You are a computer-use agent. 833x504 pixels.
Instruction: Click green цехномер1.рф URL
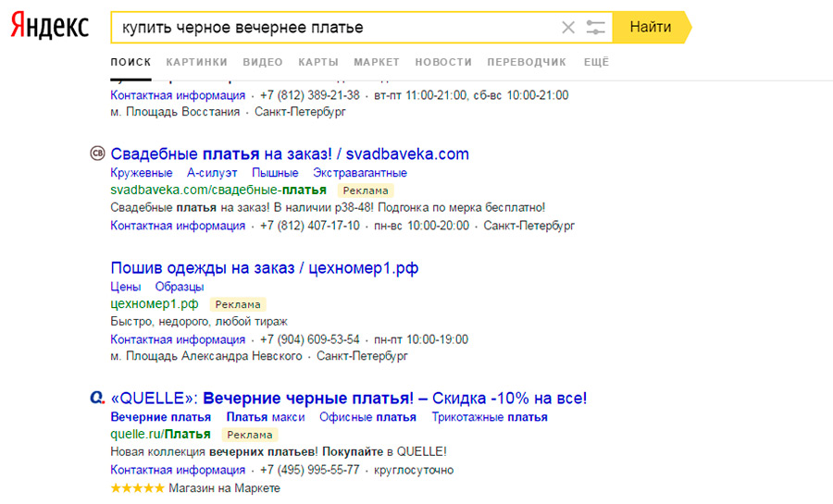click(x=154, y=304)
